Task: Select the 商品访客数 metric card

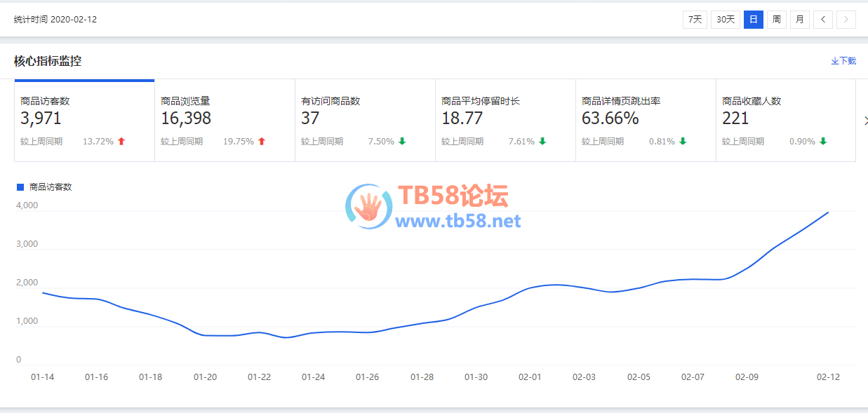Action: 84,121
